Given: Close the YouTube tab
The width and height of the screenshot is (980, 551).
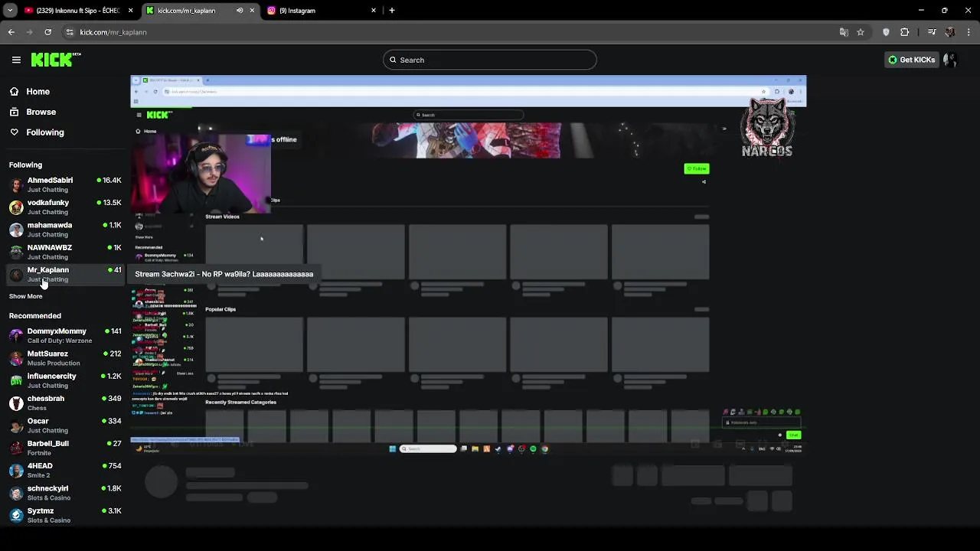Looking at the screenshot, I should 130,11.
